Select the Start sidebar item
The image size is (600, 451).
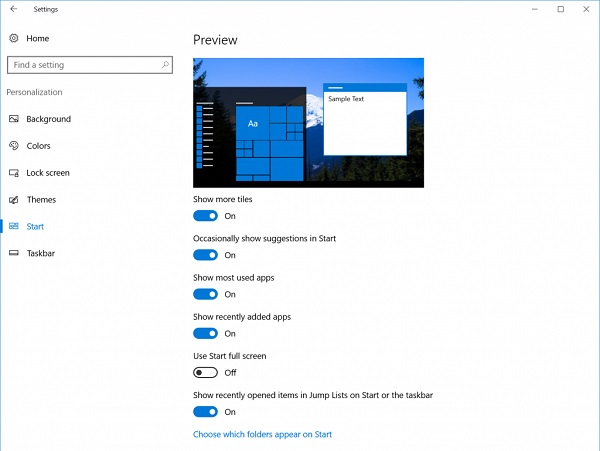coord(35,226)
